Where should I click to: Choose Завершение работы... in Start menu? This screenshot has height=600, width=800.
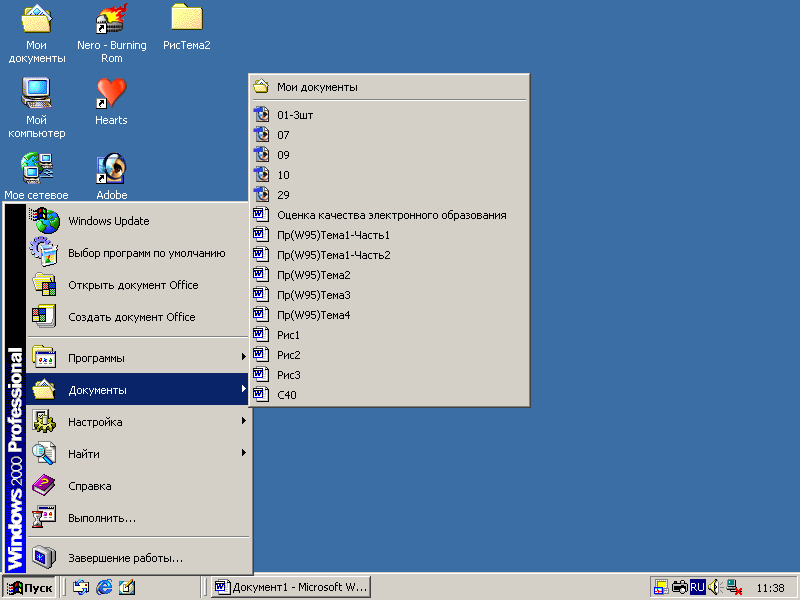pyautogui.click(x=138, y=558)
